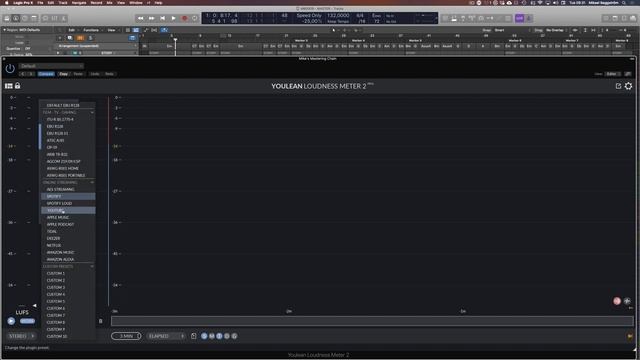Toggle the first histogram graph circle button
The image size is (640, 360).
pyautogui.click(x=204, y=336)
